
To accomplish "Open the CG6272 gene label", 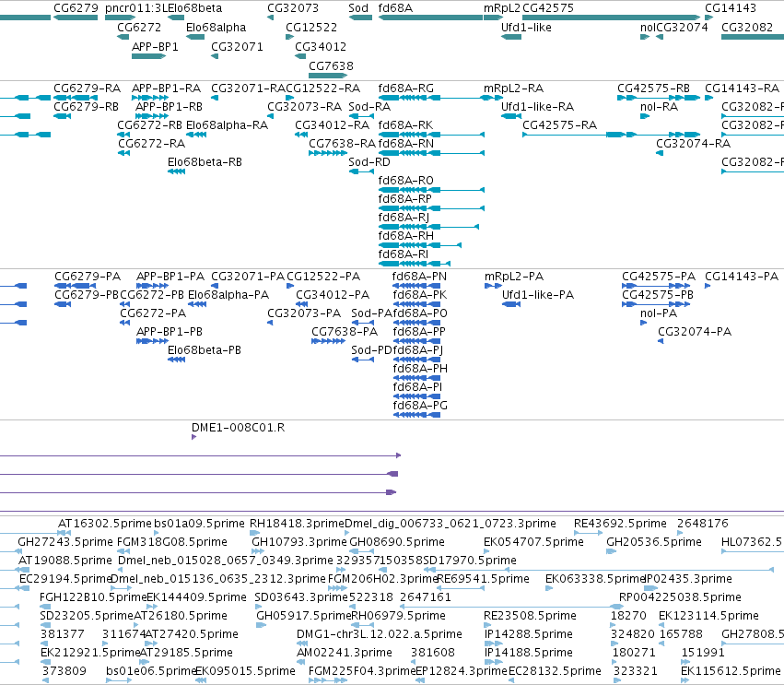I will click(x=139, y=27).
